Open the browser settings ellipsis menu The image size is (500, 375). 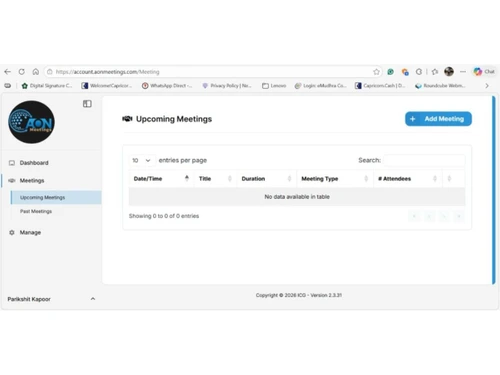tap(463, 72)
